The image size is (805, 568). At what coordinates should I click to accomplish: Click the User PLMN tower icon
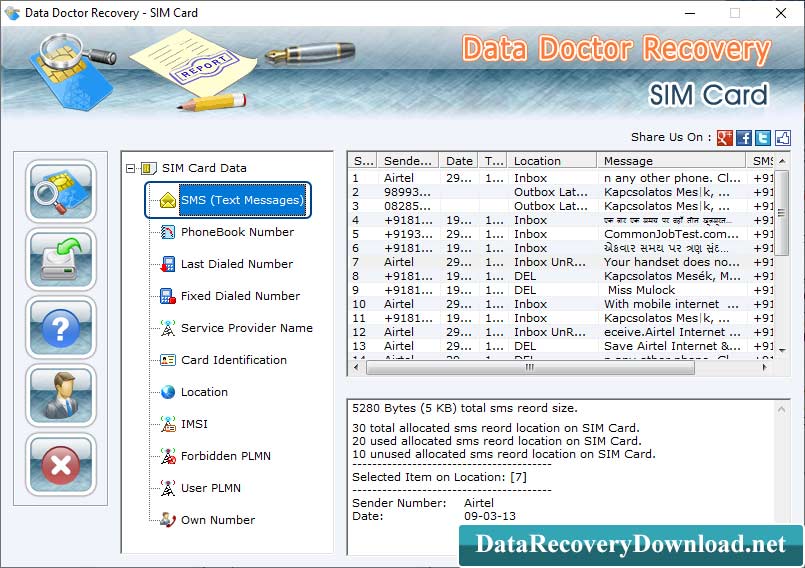tap(168, 488)
